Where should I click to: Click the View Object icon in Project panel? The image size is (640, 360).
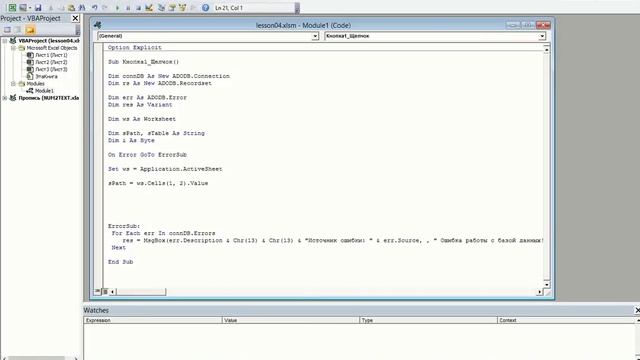[x=18, y=30]
